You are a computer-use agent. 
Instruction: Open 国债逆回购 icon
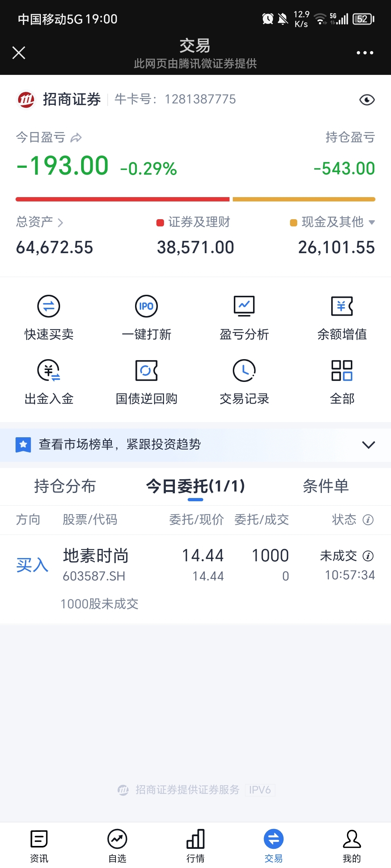(146, 370)
